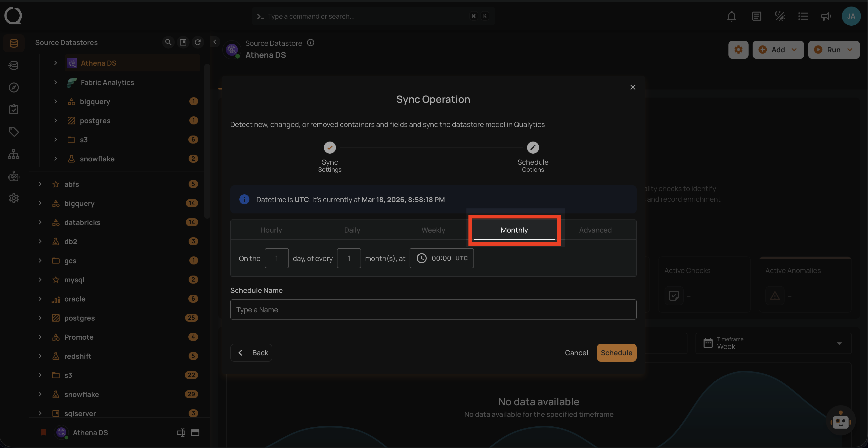
Task: Expand the databricks group
Action: click(40, 222)
